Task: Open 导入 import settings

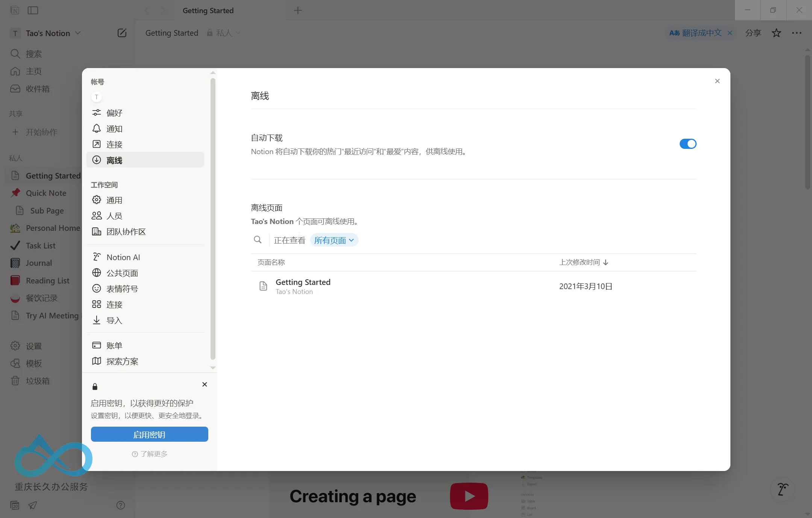Action: point(145,320)
